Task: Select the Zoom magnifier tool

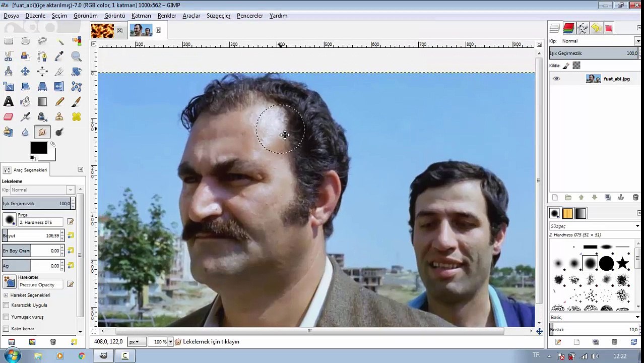Action: pyautogui.click(x=76, y=56)
